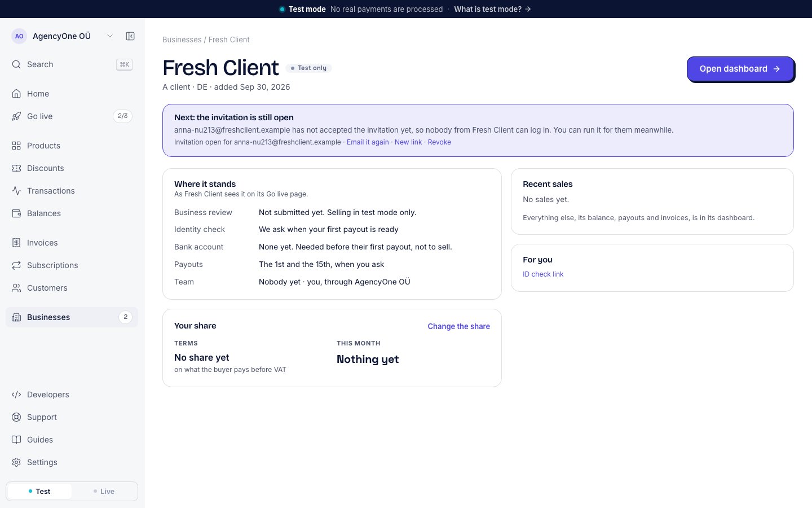Click the Transactions activity icon
Viewport: 812px width, 508px height.
(x=16, y=191)
